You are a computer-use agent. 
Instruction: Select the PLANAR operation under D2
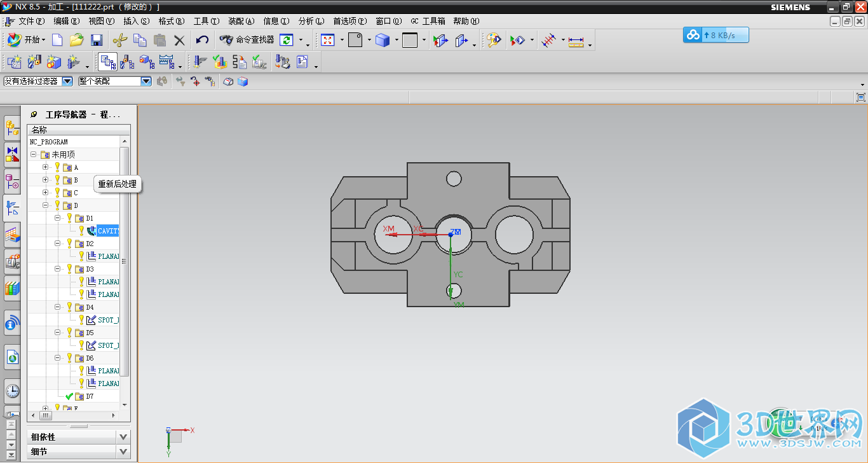coord(108,256)
